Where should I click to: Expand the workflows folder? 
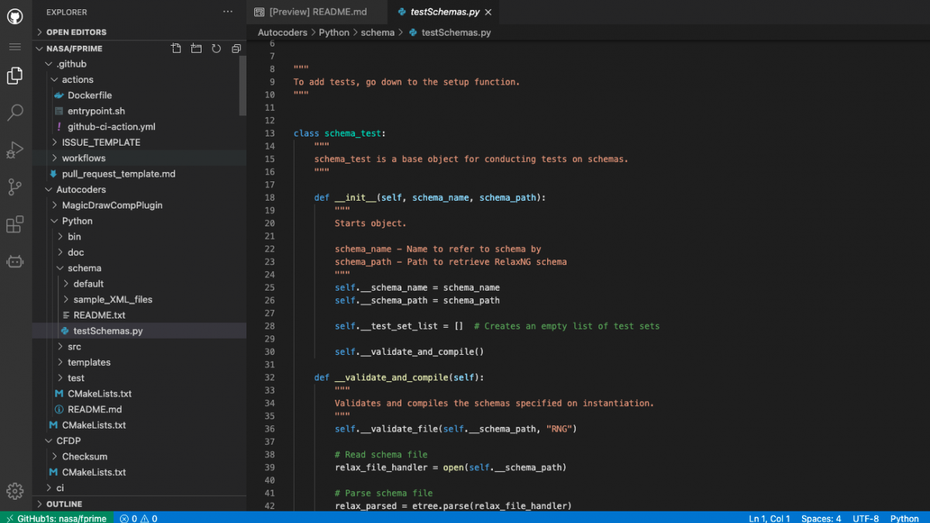[x=83, y=158]
